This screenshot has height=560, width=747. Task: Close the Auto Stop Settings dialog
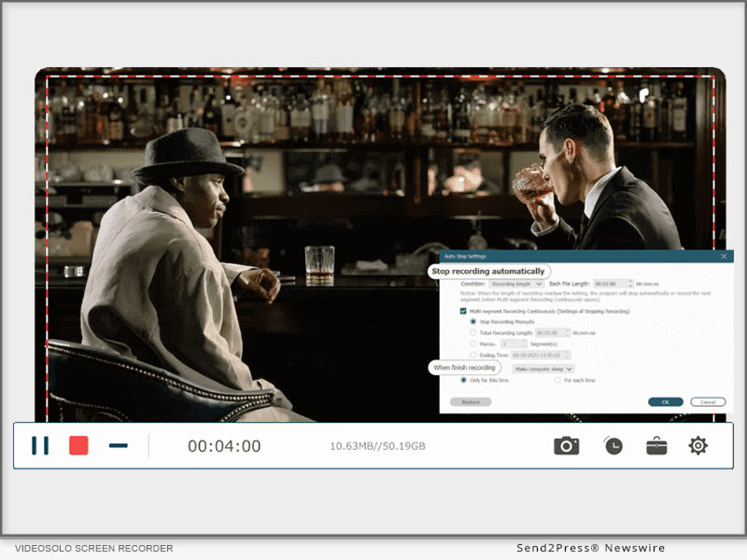coord(724,256)
